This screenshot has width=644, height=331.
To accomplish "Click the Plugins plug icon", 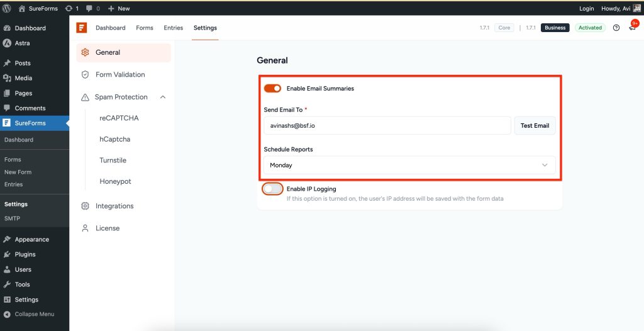I will point(6,254).
